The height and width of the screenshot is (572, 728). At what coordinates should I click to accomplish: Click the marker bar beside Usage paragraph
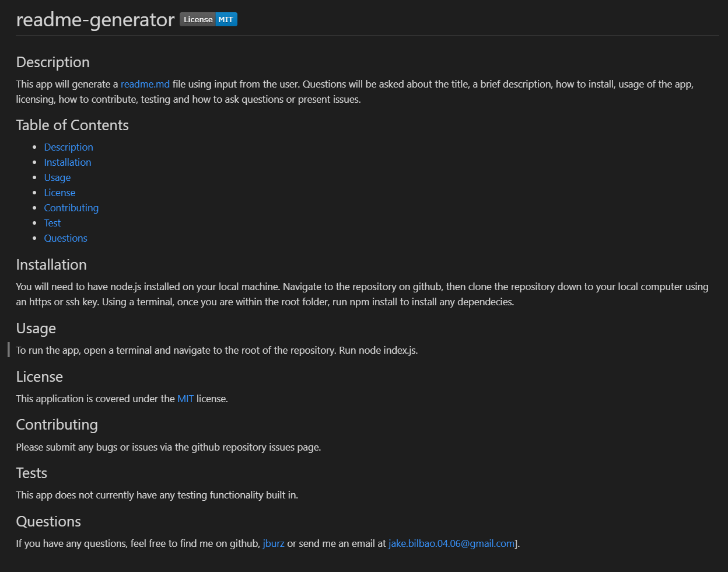pos(9,350)
